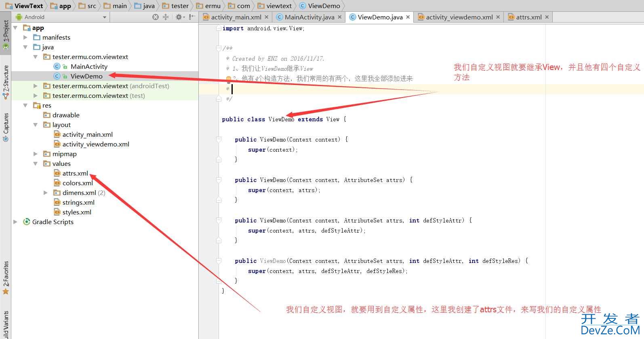The width and height of the screenshot is (644, 339).
Task: Select colors.xml in the values folder
Action: click(x=78, y=183)
